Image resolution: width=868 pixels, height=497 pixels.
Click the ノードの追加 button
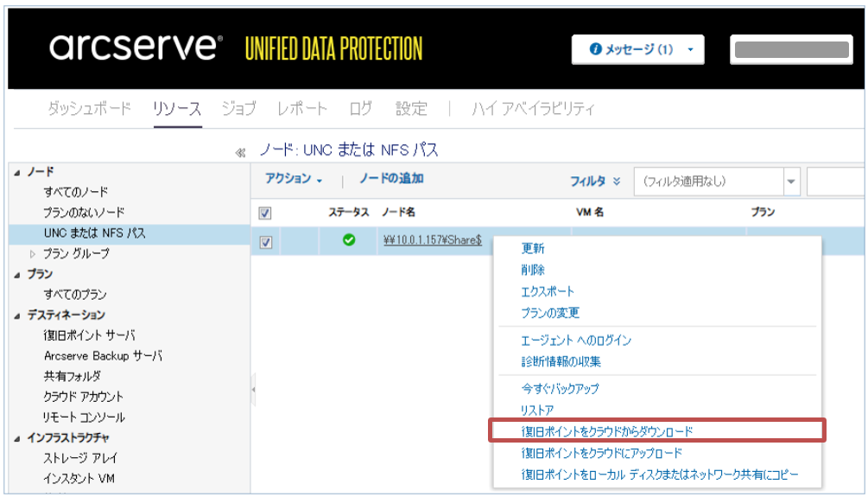pos(391,178)
